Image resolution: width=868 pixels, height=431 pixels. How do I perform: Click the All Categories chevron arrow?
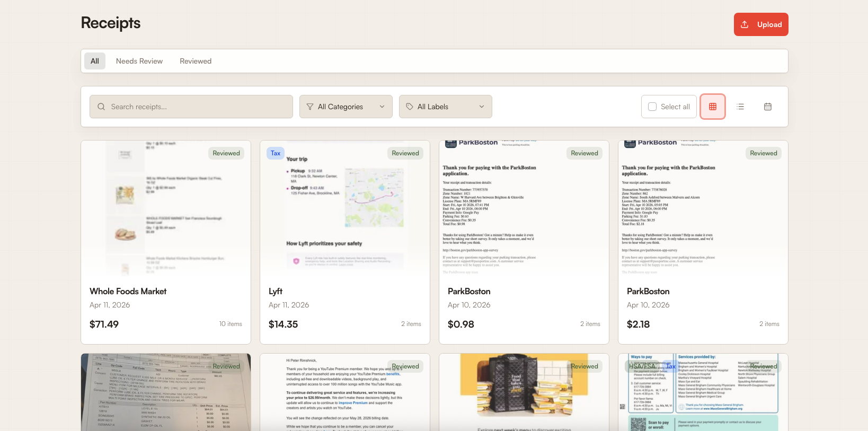[382, 107]
